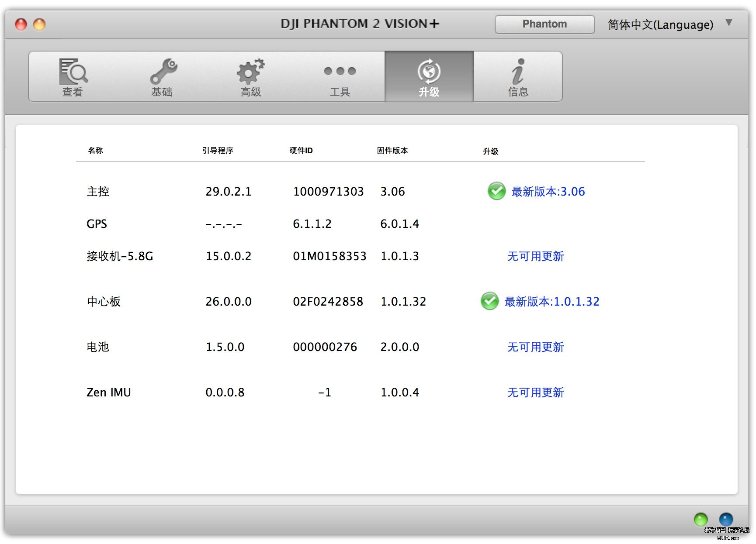Open the 查看 view tab
756x544 pixels.
coord(73,77)
